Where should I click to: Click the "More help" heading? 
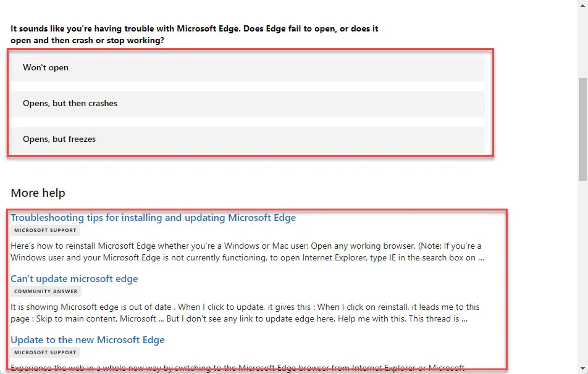pos(38,193)
